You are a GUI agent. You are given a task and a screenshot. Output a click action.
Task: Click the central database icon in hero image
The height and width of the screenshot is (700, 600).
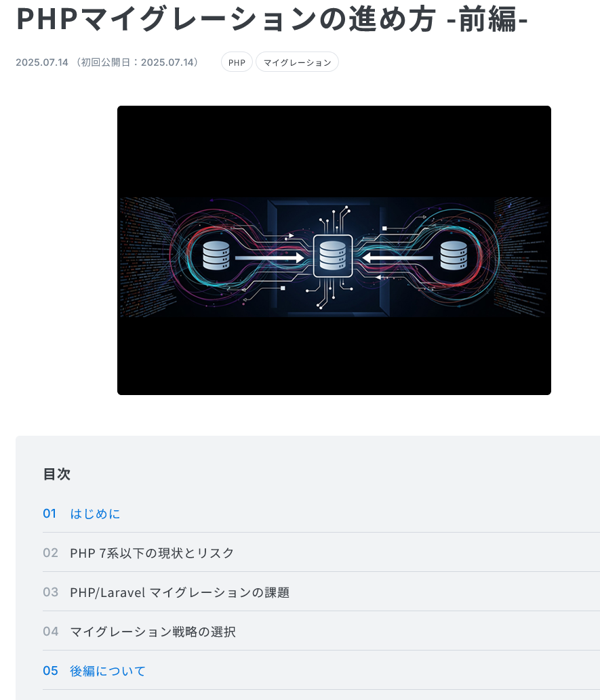coord(333,256)
